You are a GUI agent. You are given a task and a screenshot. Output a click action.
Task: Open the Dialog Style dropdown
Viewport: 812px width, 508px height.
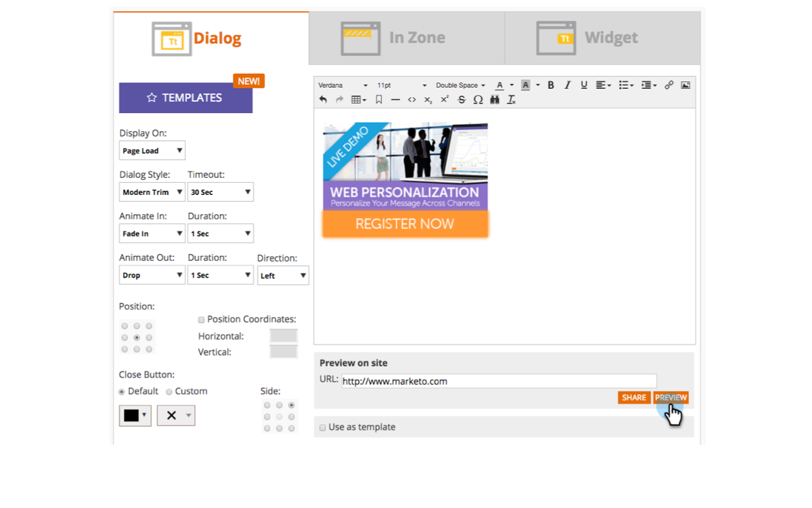coord(152,192)
